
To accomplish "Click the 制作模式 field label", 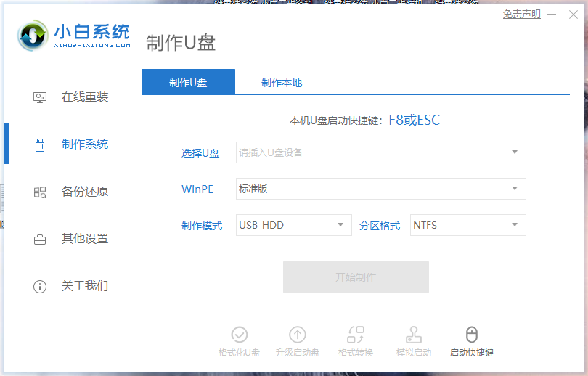I will pos(202,226).
